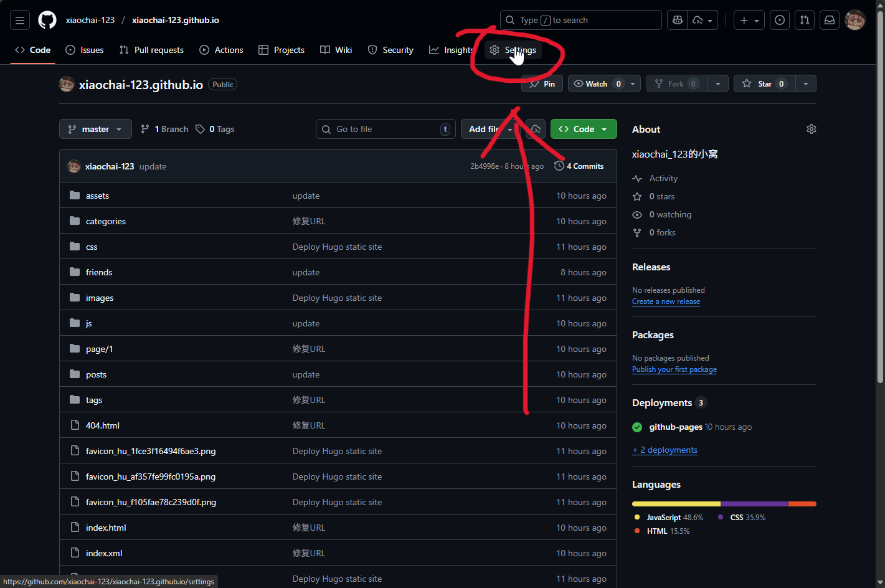The height and width of the screenshot is (588, 885).
Task: Pin the repository to profile
Action: pyautogui.click(x=542, y=83)
